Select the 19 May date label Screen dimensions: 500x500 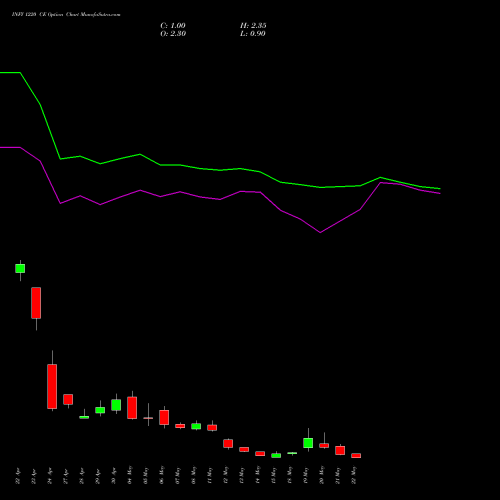click(306, 476)
